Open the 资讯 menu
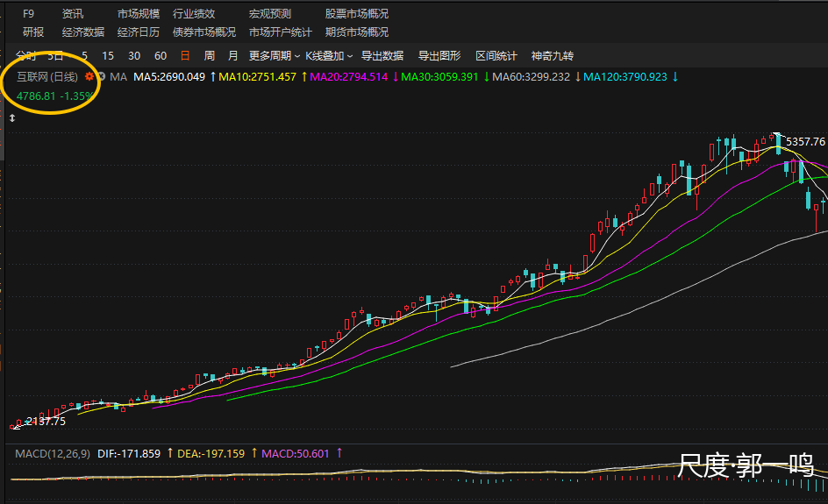 point(73,14)
